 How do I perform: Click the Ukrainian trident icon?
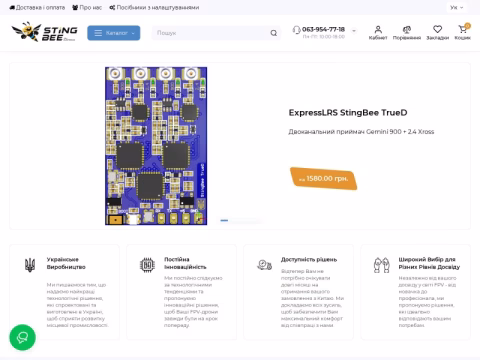pyautogui.click(x=30, y=265)
